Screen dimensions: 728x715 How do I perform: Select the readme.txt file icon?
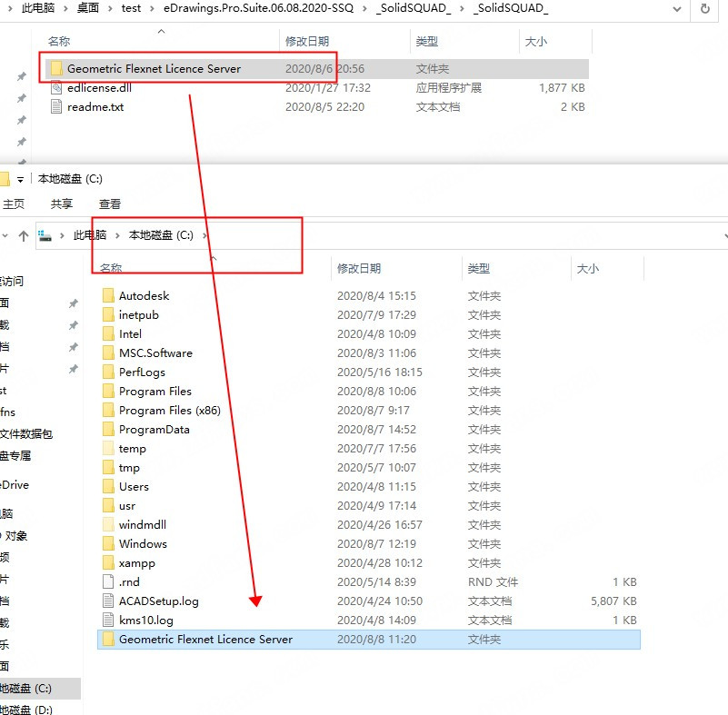[56, 106]
